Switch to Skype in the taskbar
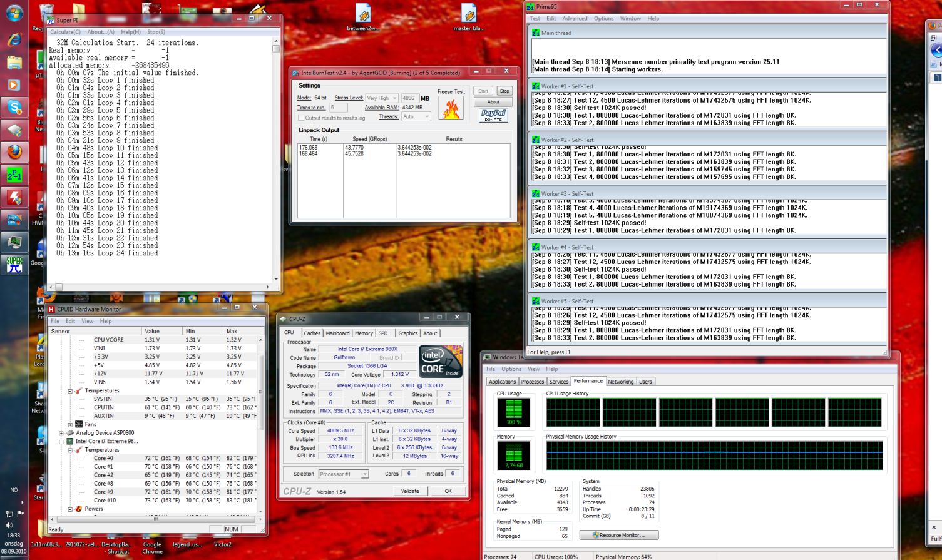 point(14,107)
